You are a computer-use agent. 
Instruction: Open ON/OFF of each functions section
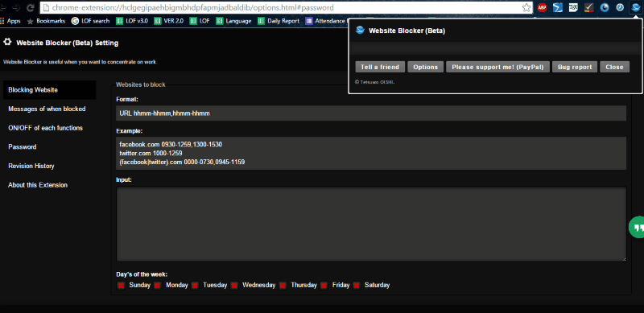click(45, 128)
